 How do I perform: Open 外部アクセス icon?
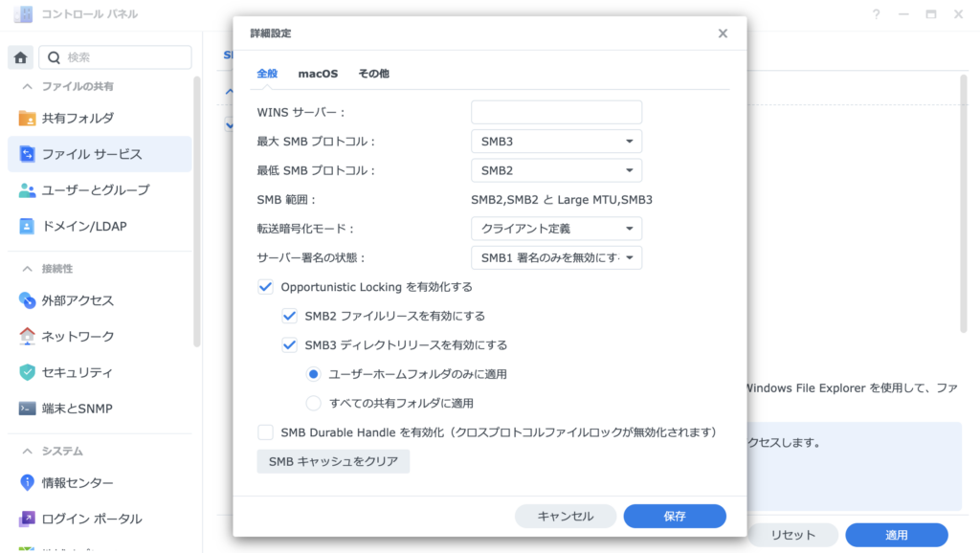[27, 300]
